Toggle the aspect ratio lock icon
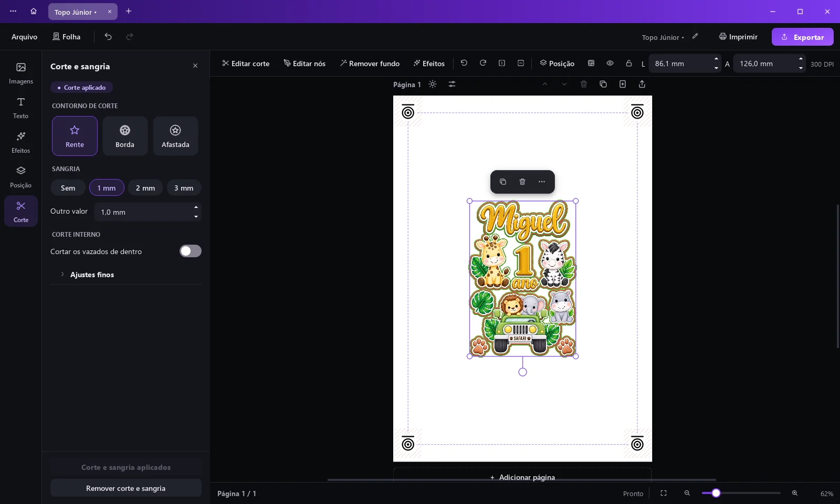840x504 pixels. [x=629, y=63]
